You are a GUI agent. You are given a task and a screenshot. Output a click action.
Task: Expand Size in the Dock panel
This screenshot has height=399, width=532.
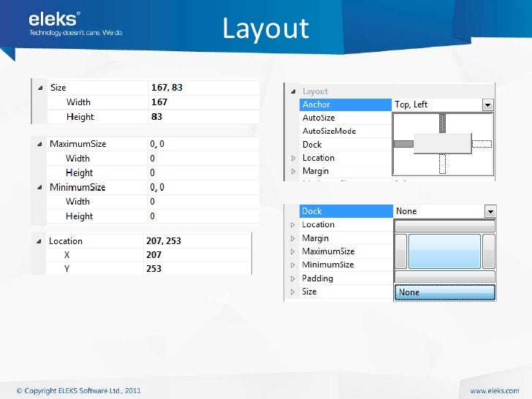click(293, 292)
